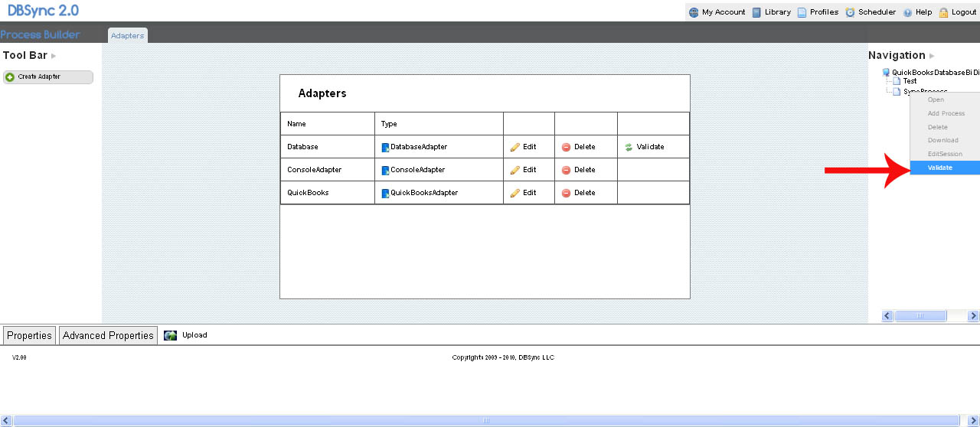980x427 pixels.
Task: Click the Upload icon in bottom bar
Action: [x=171, y=335]
